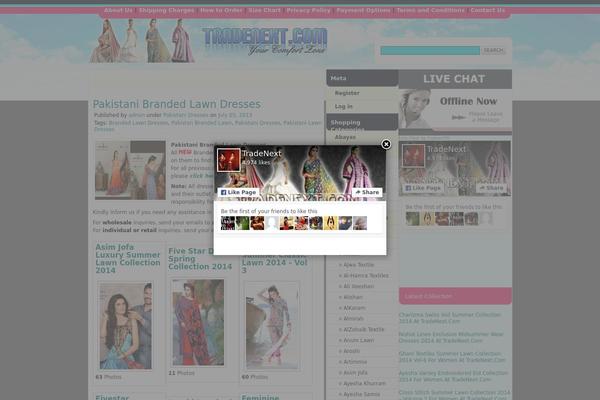Image resolution: width=600 pixels, height=400 pixels.
Task: Open the TradeNext page name link in the popup
Action: (262, 153)
